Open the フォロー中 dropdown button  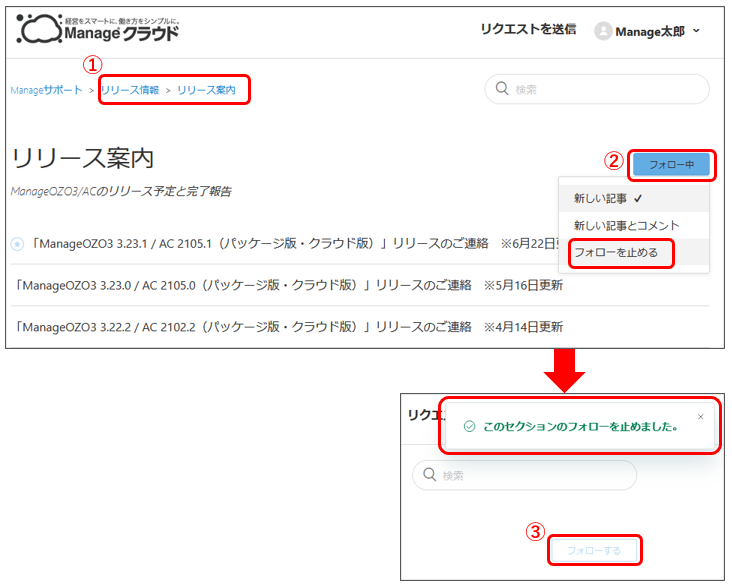coord(671,164)
